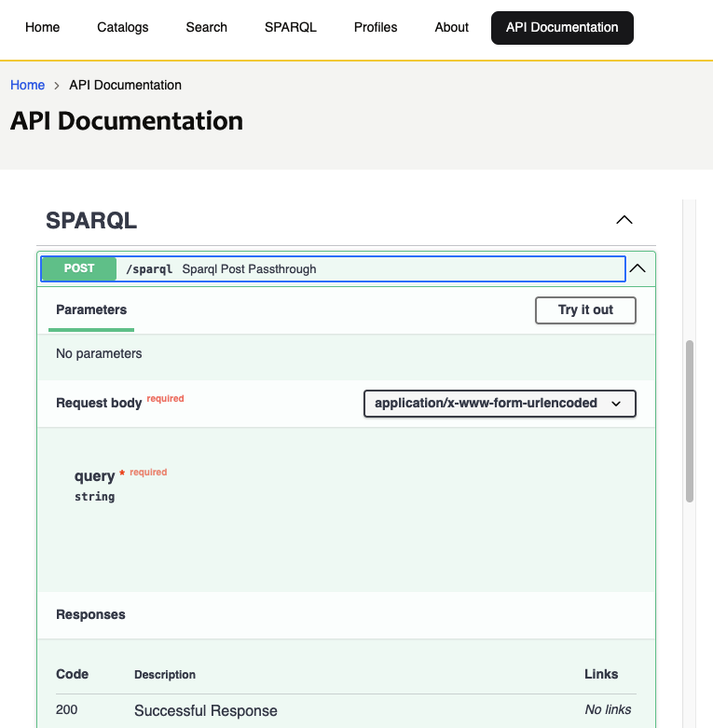Collapse the SPARQL section chevron

pos(624,220)
